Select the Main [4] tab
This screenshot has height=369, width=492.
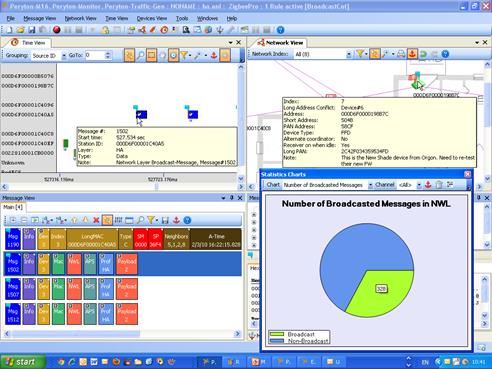point(13,207)
